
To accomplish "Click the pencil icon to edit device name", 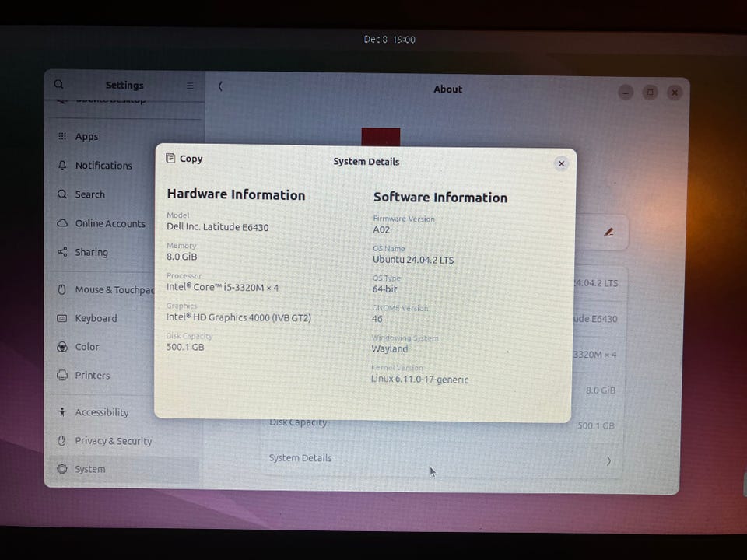I will click(x=608, y=232).
